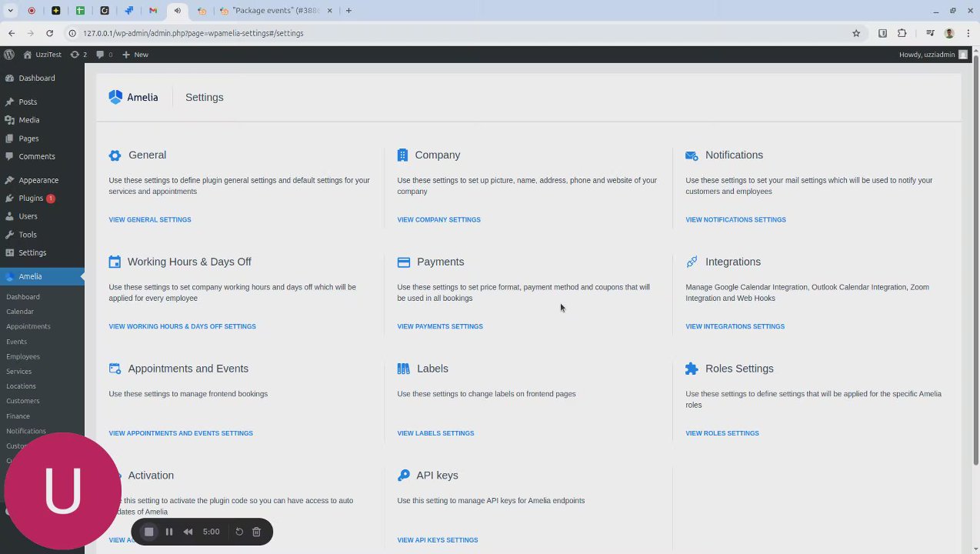980x554 pixels.
Task: Open a new browser tab
Action: pyautogui.click(x=348, y=11)
